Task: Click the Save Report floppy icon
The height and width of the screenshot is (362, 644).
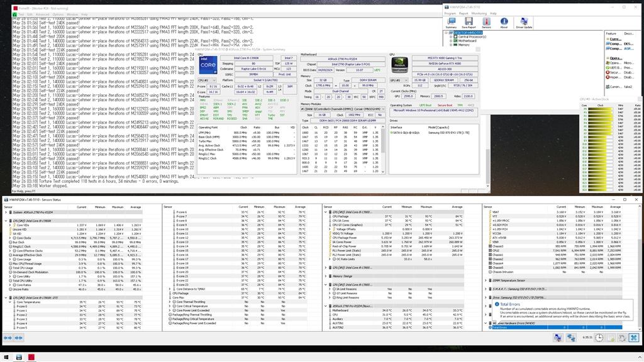Action: (469, 23)
